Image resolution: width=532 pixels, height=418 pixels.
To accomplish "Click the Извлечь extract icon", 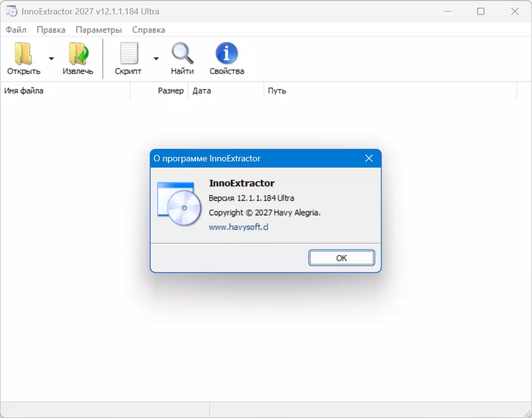I will [x=78, y=53].
